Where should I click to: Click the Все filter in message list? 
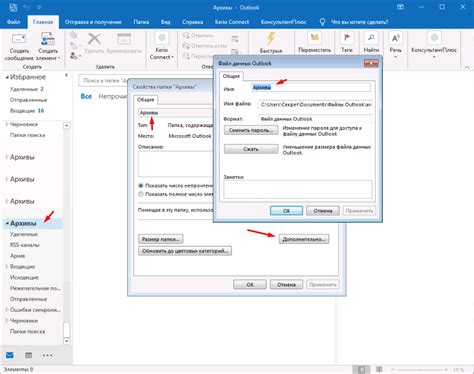[86, 96]
